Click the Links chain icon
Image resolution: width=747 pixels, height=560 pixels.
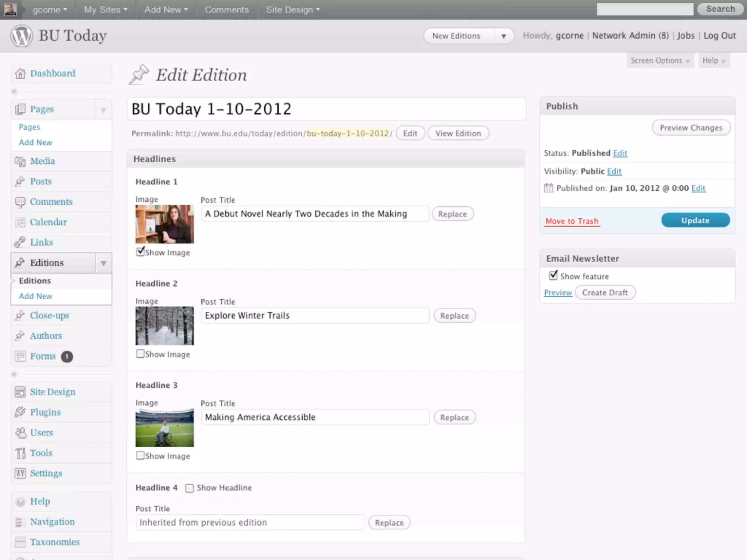20,242
